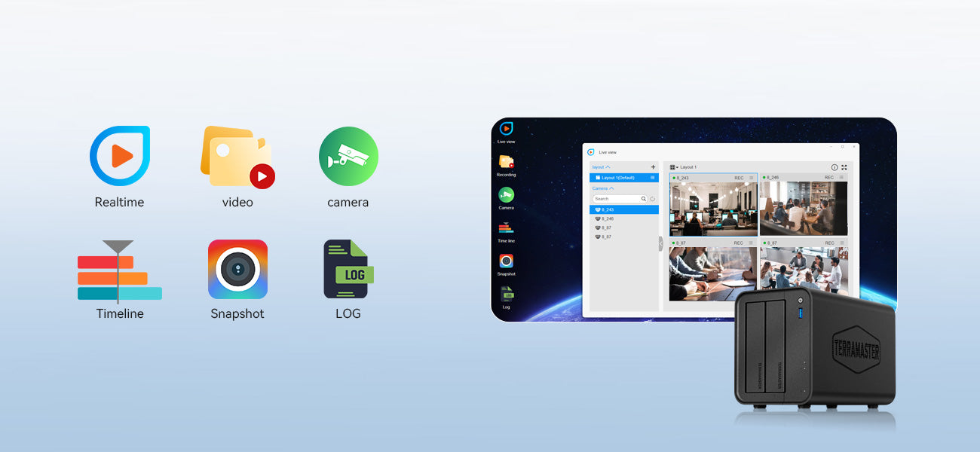Click the info icon above camera grid
980x452 pixels.
coord(835,167)
